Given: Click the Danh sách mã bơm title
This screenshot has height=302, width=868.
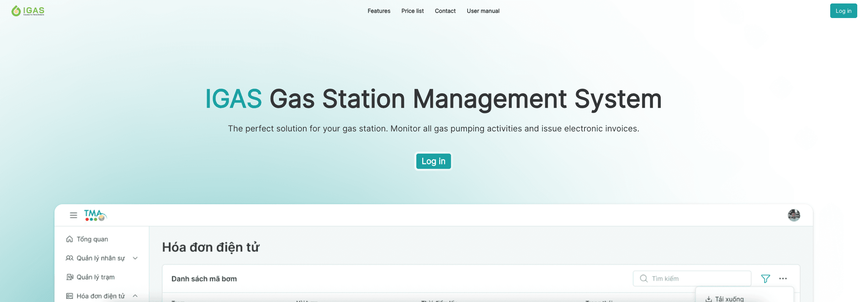Looking at the screenshot, I should 204,279.
